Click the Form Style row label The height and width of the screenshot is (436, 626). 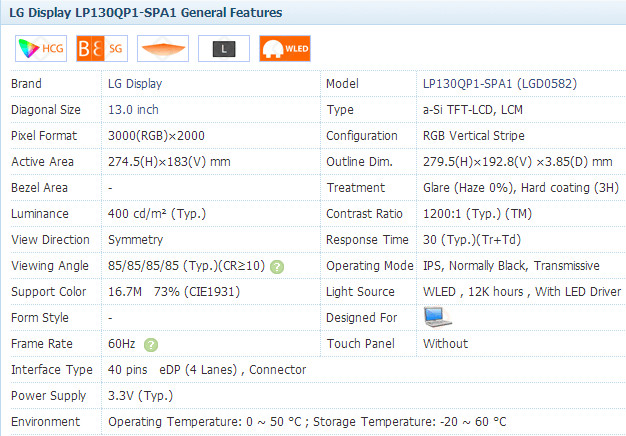(40, 317)
